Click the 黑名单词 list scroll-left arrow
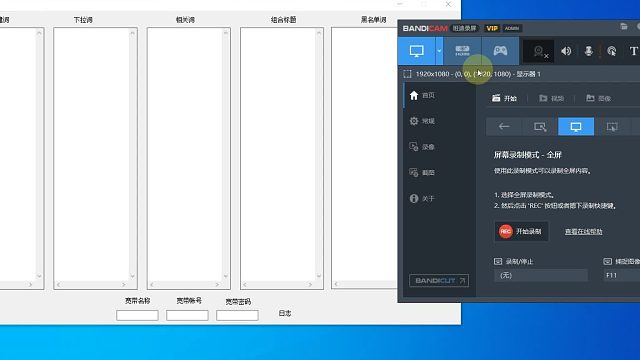 336,284
